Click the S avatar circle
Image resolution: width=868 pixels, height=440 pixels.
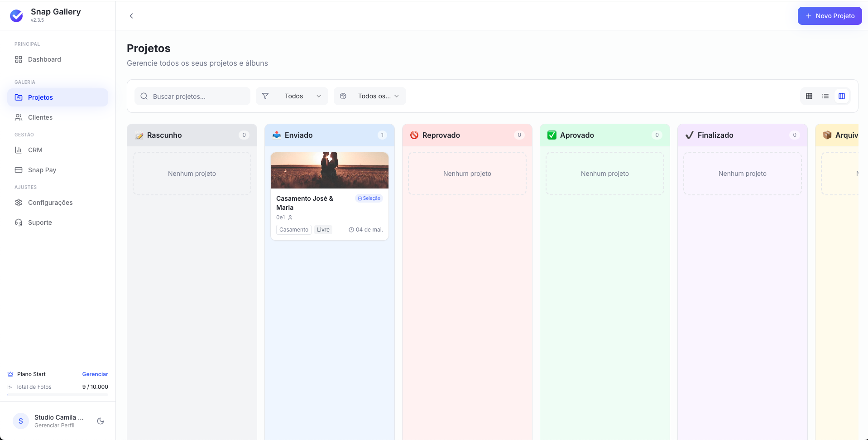pyautogui.click(x=21, y=421)
